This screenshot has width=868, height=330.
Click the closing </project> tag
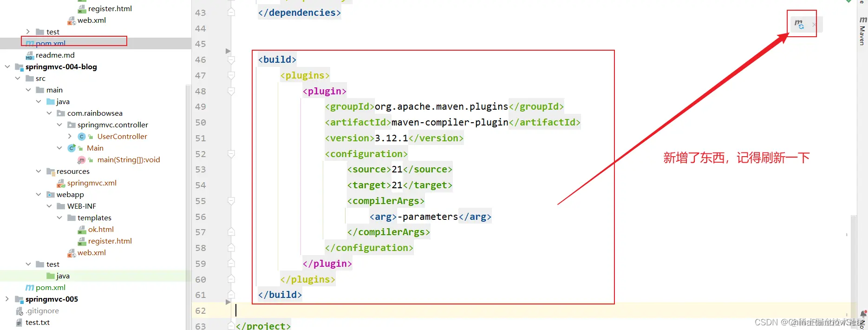(263, 325)
